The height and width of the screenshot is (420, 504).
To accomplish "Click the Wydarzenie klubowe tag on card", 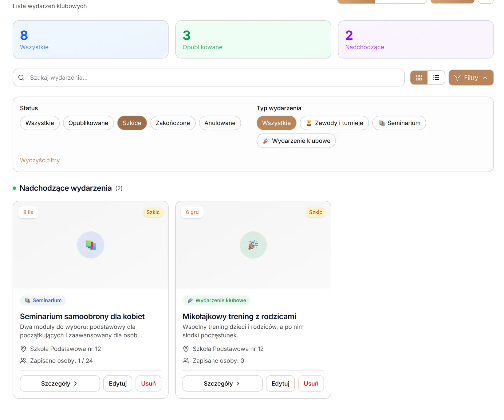I will pyautogui.click(x=216, y=300).
